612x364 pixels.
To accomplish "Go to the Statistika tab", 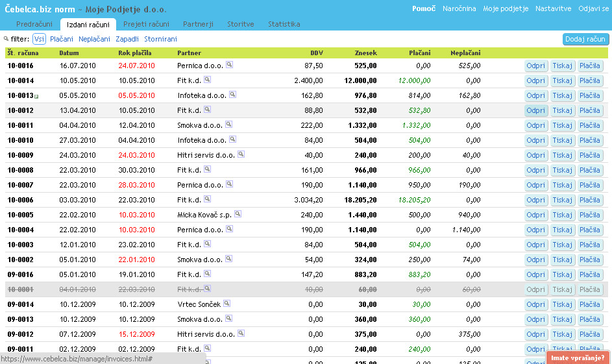I will click(x=284, y=24).
